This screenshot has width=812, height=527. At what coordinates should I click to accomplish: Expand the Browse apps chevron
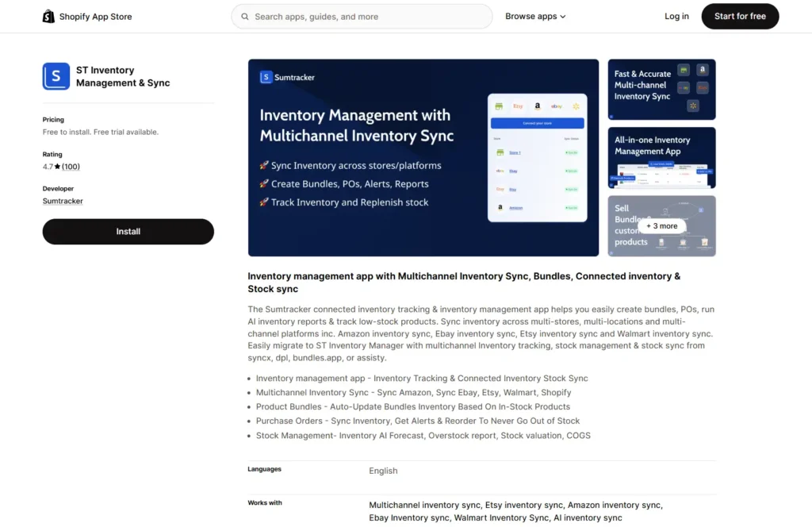(563, 16)
